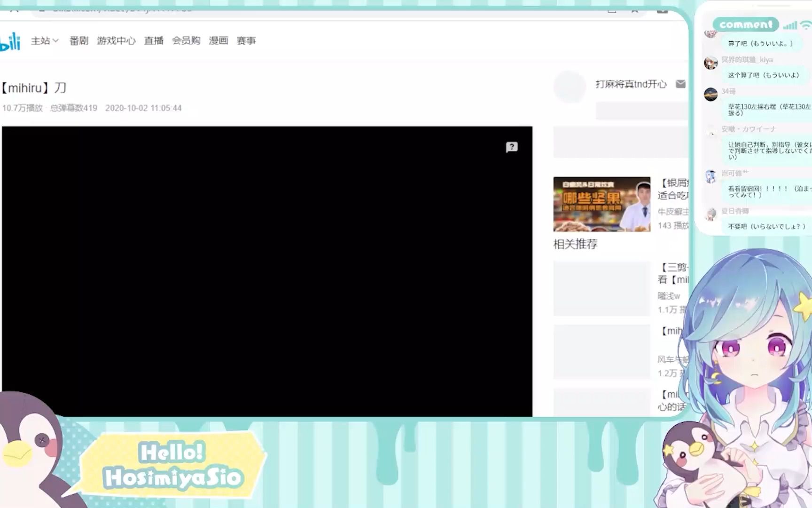Viewport: 812px width, 508px height.
Task: Click avatar of commenter 冥界的琪露_kiya
Action: (710, 63)
